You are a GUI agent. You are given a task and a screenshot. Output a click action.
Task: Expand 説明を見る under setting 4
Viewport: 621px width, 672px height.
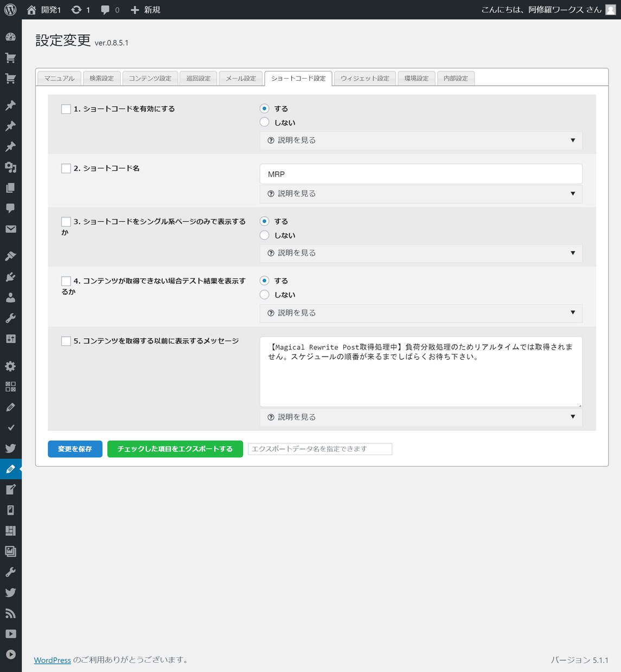click(x=421, y=313)
